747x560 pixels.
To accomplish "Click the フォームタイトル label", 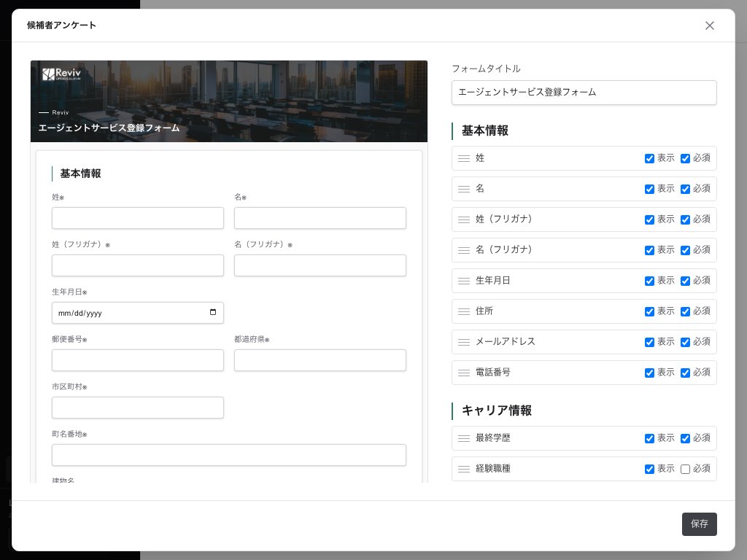I will point(486,69).
